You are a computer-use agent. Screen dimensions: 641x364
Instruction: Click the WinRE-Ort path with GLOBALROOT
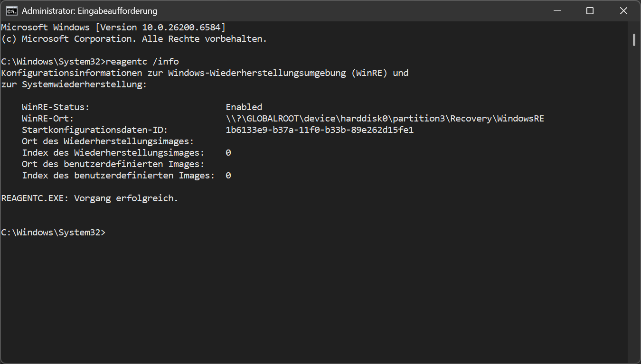click(x=385, y=119)
